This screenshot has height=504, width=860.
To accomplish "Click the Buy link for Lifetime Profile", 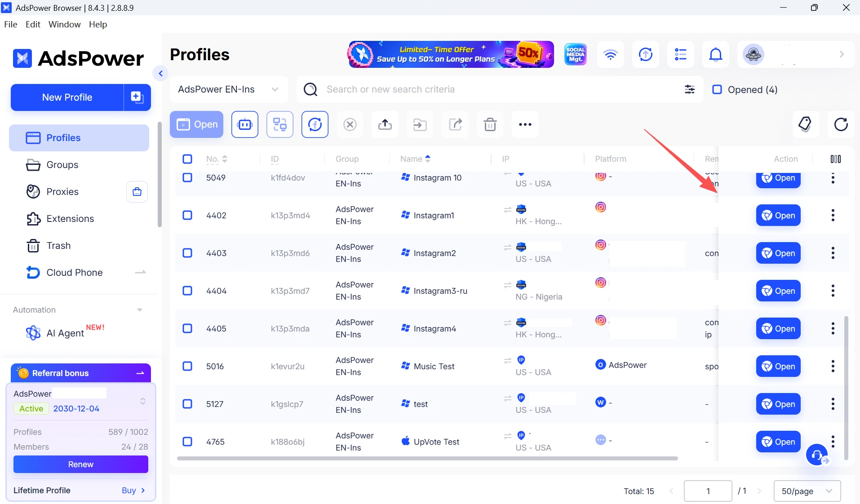I will [133, 491].
